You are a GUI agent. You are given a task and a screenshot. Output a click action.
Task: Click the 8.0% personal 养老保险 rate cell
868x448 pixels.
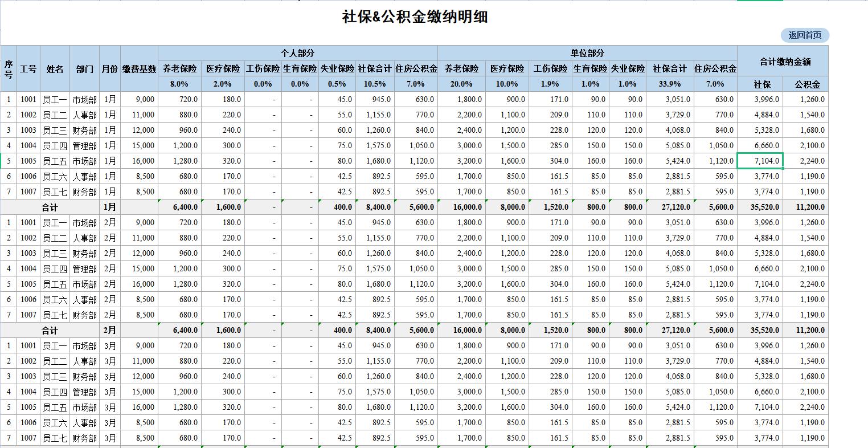click(179, 84)
